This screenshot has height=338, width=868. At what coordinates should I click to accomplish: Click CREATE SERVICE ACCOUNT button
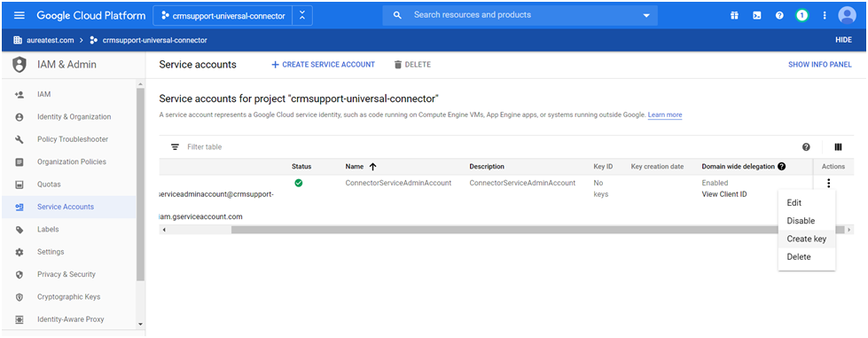[324, 65]
